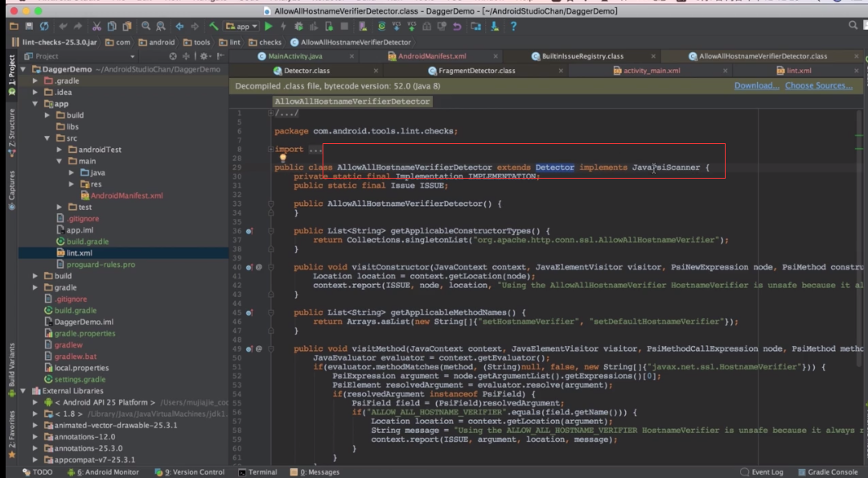Viewport: 868px width, 478px height.
Task: Switch to the FragmentDetector.class tab
Action: pos(476,70)
